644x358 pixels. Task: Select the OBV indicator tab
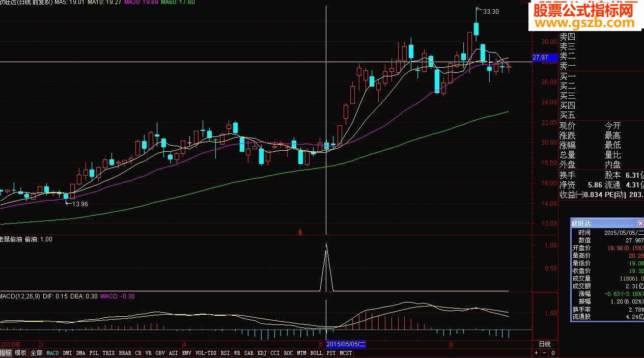click(160, 353)
